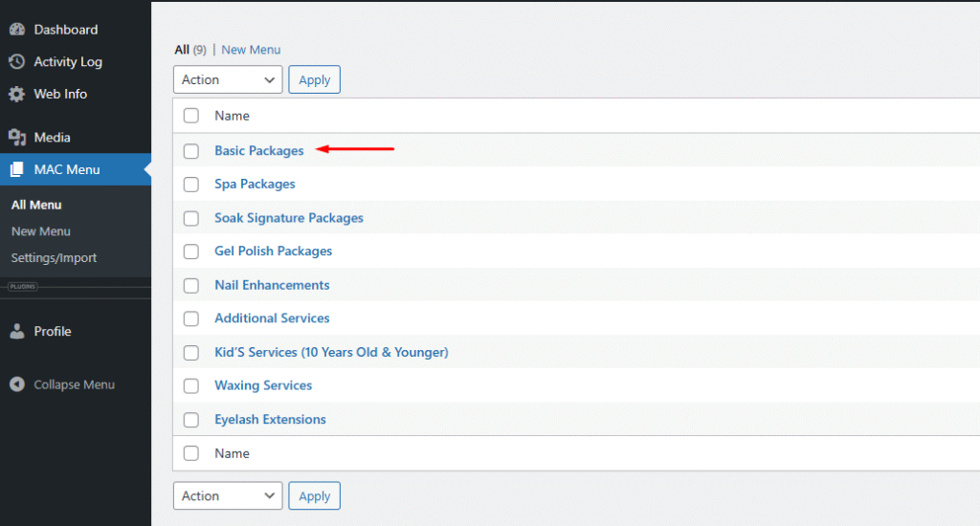Open New Menu in the sidebar submenu
980x526 pixels.
coord(41,231)
